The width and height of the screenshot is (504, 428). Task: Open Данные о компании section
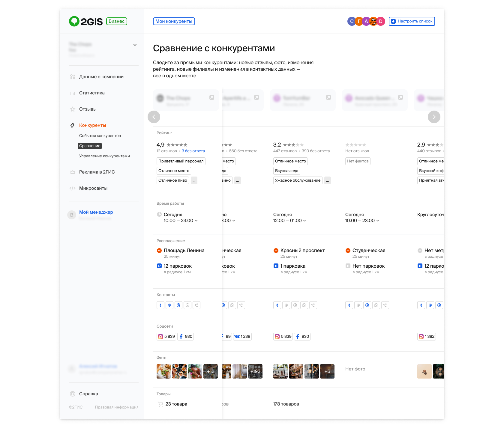coord(101,77)
